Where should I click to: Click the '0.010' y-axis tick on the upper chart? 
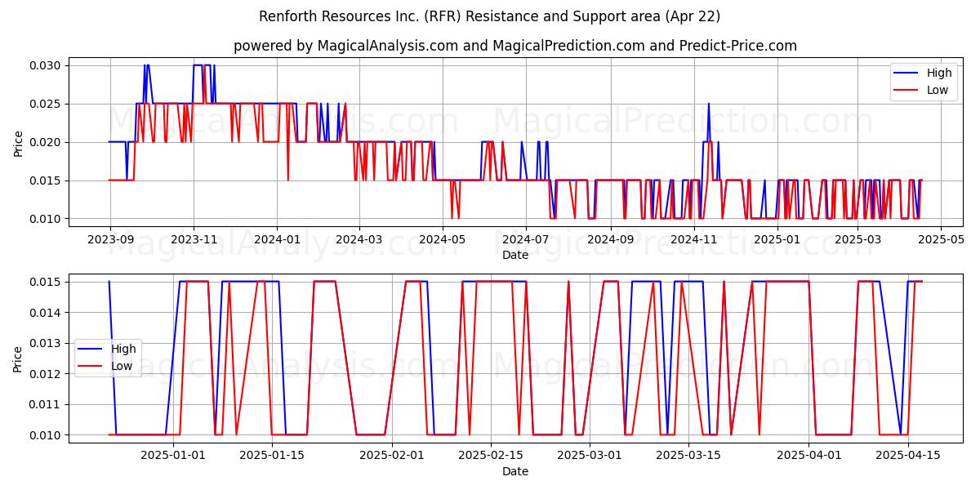pos(45,219)
